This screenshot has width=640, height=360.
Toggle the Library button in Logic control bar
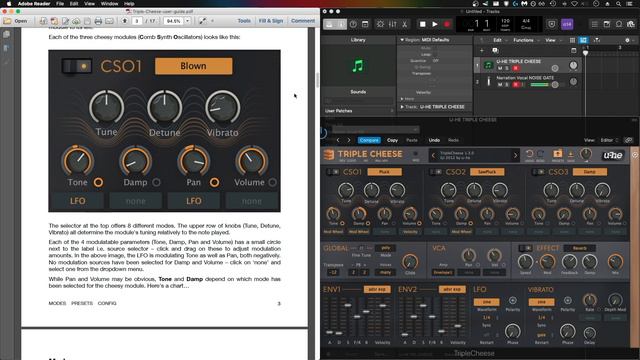(329, 24)
